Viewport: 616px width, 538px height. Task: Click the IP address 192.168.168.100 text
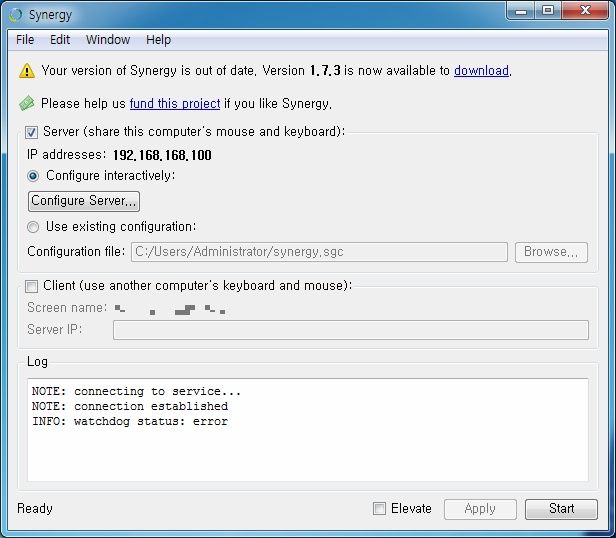point(162,155)
